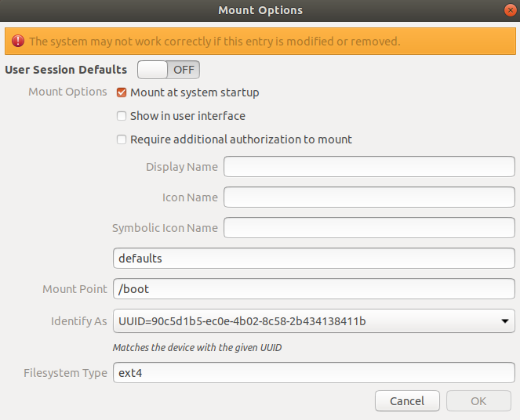This screenshot has height=420, width=520.
Task: Click the Icon Name text field
Action: (369, 197)
